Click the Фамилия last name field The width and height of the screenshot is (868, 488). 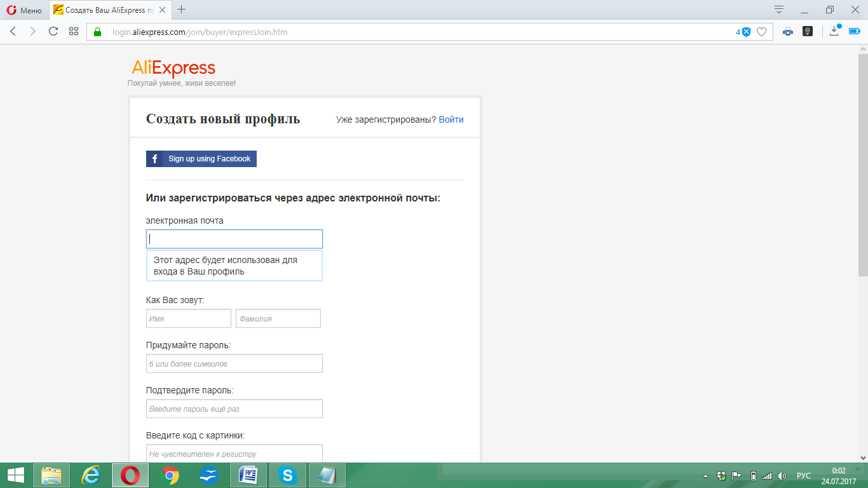point(278,318)
